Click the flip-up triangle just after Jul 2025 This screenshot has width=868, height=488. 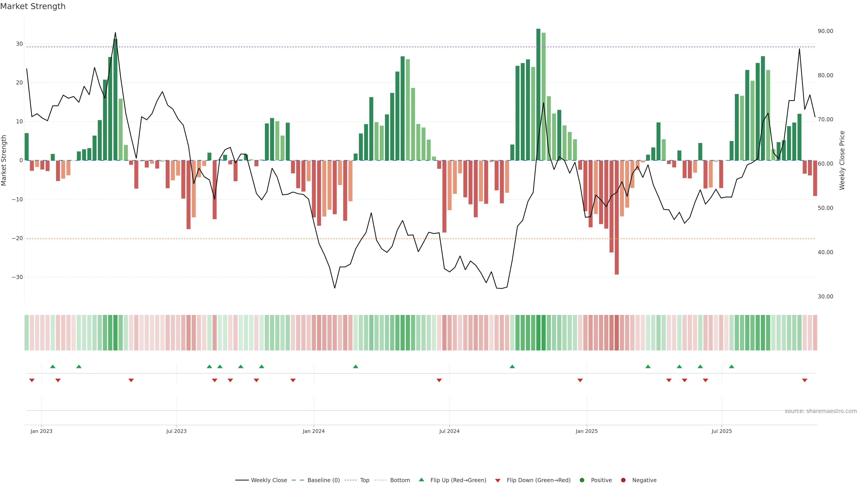(x=731, y=366)
